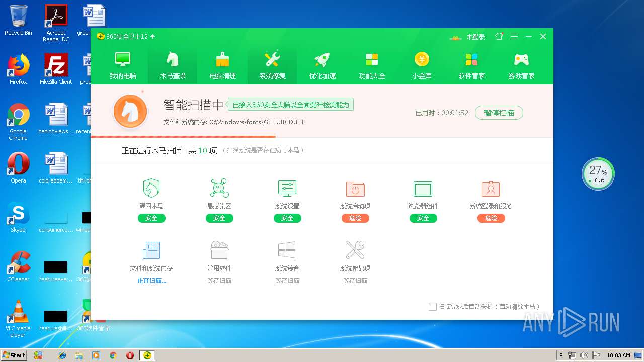Click the orange scan progress bar
This screenshot has height=362, width=644.
(183, 136)
